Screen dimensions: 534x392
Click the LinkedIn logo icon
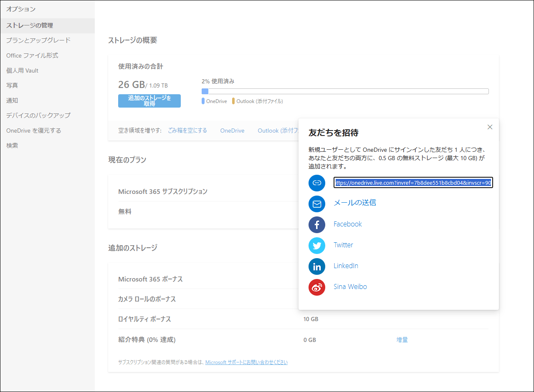317,266
